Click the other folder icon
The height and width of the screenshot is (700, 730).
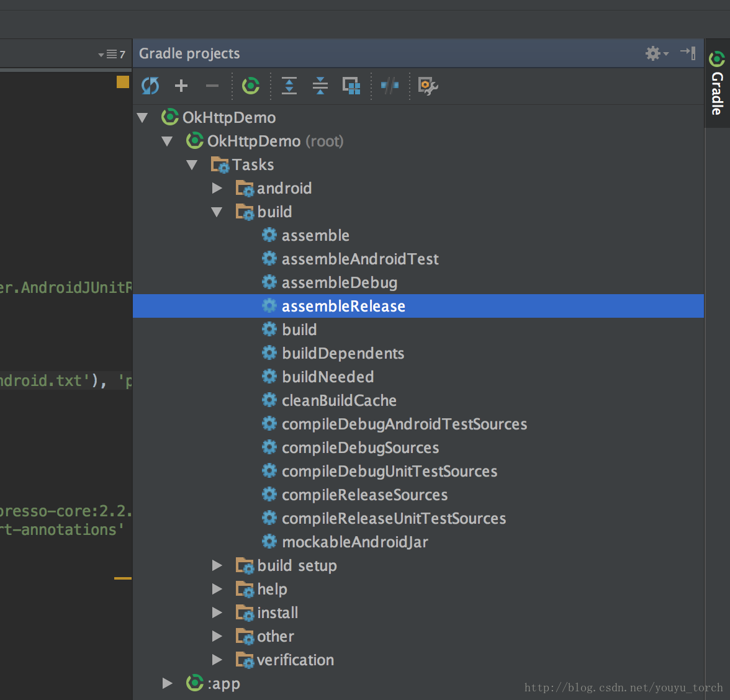(245, 636)
